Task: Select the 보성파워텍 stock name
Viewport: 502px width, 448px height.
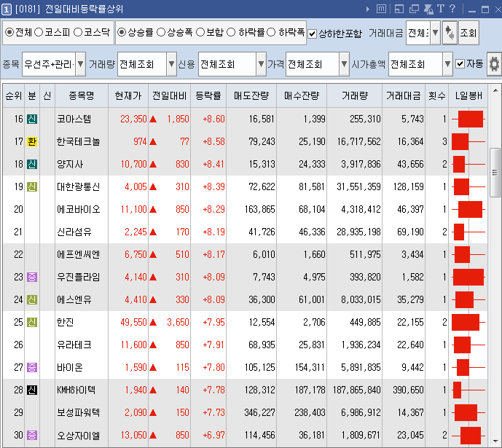Action: 79,412
